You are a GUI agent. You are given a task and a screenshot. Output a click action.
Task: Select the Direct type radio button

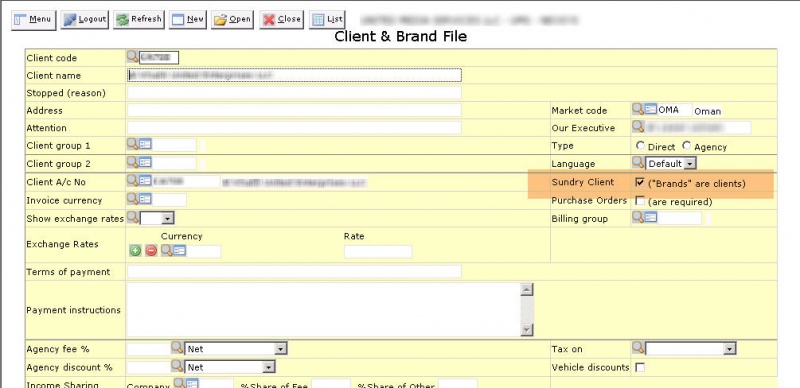click(640, 146)
